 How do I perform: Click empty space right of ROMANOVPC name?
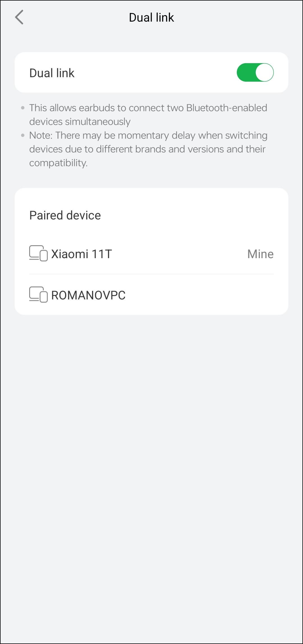[202, 295]
